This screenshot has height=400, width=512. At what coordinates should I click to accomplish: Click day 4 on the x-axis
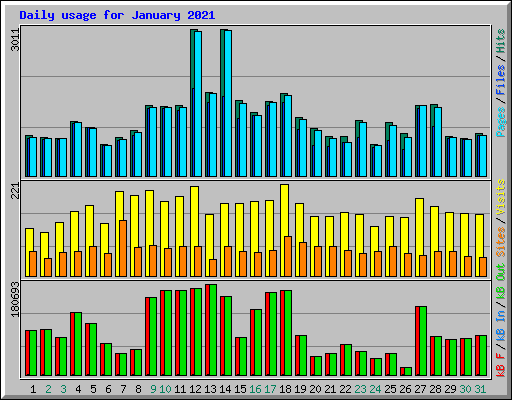pos(78,389)
